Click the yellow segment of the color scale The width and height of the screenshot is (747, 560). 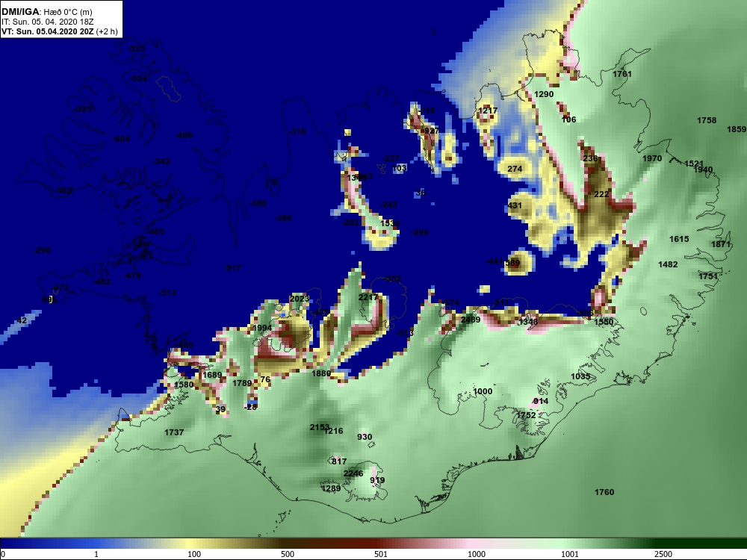190,544
